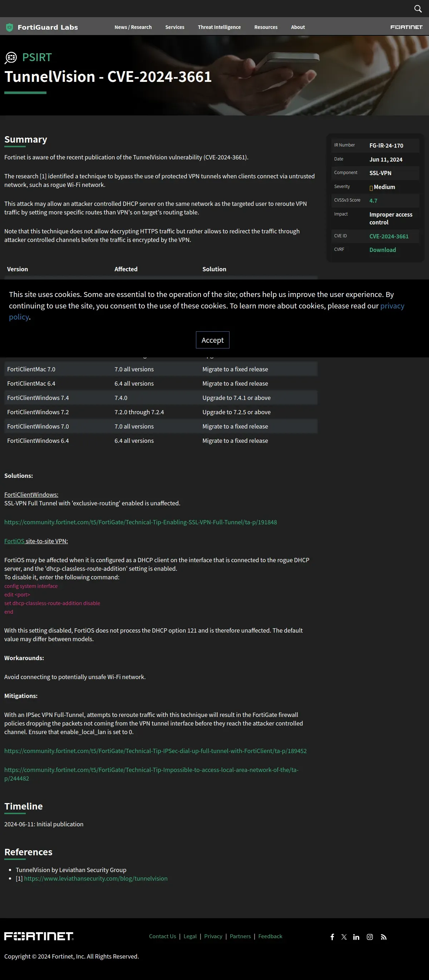Click the CVE-2024-3661 CVE ID link

(389, 236)
